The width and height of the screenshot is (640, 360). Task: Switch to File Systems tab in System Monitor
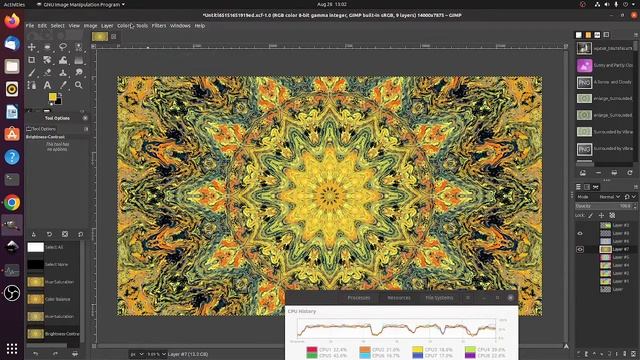[439, 298]
